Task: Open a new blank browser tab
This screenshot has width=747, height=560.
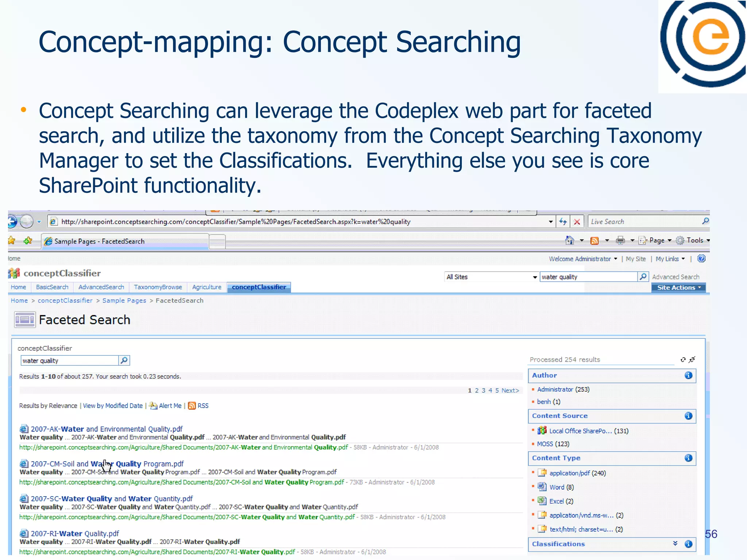Action: click(217, 242)
